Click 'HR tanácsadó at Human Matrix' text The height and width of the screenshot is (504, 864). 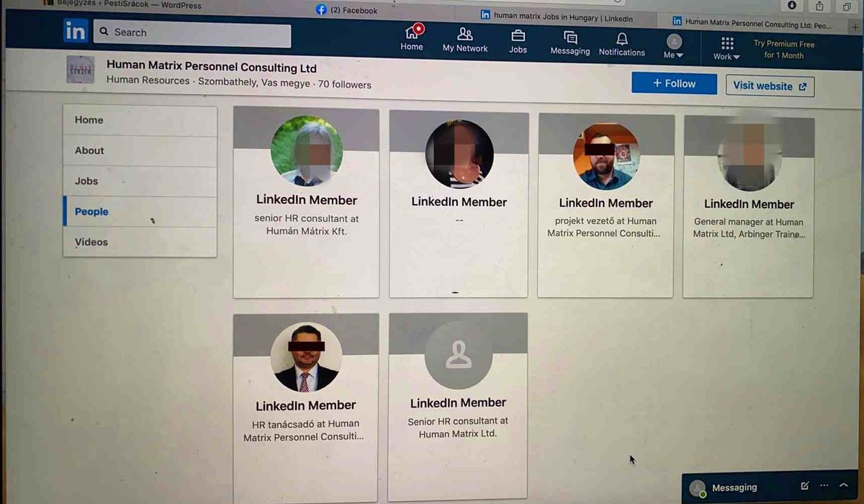click(305, 430)
